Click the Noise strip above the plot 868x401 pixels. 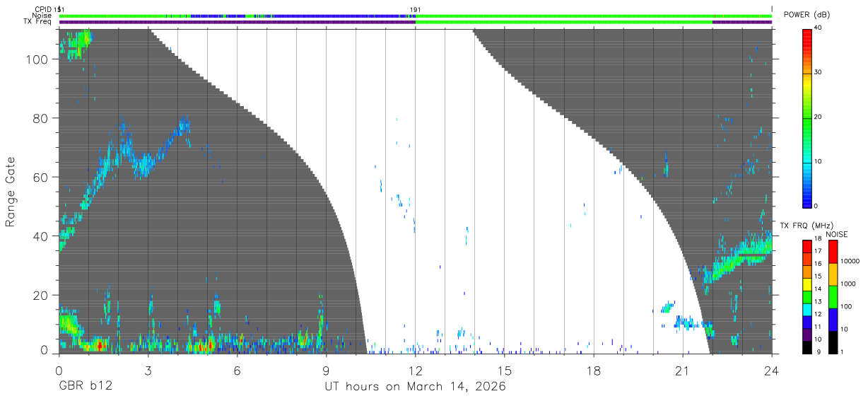(416, 16)
